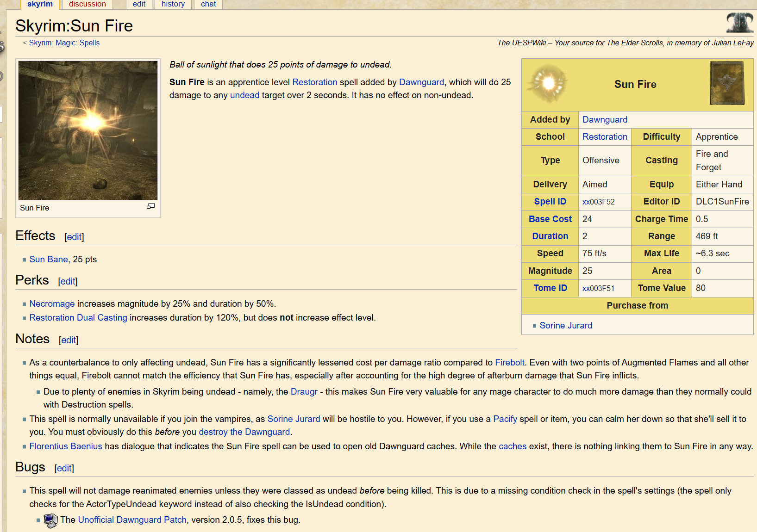Image resolution: width=757 pixels, height=532 pixels.
Task: Click the Sun Fire infobox title
Action: coord(635,84)
